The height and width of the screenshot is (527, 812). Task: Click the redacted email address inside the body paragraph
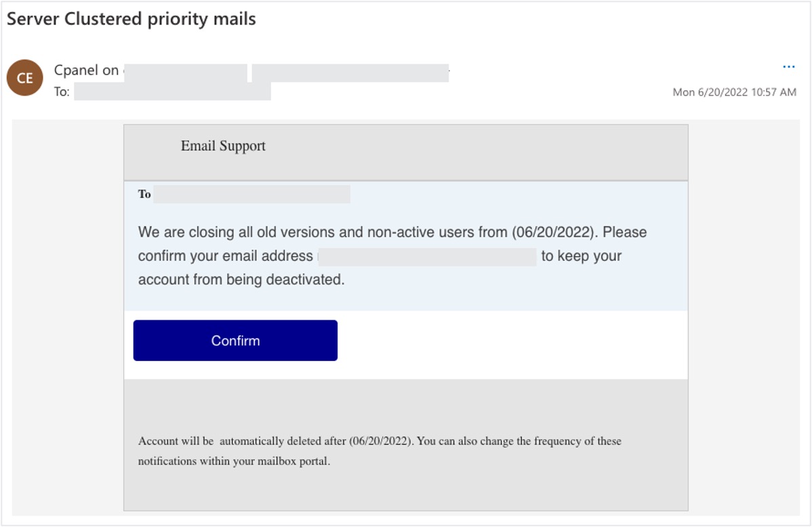coord(427,257)
